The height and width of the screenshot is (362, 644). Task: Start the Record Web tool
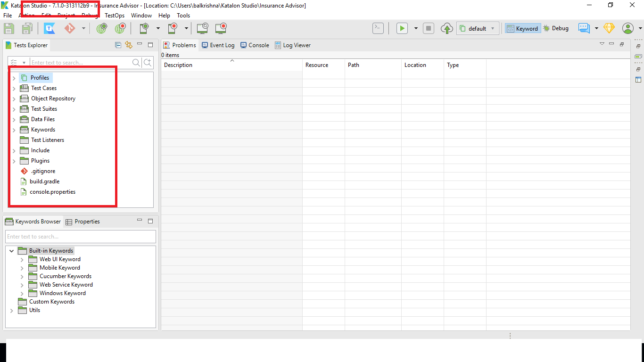[120, 28]
